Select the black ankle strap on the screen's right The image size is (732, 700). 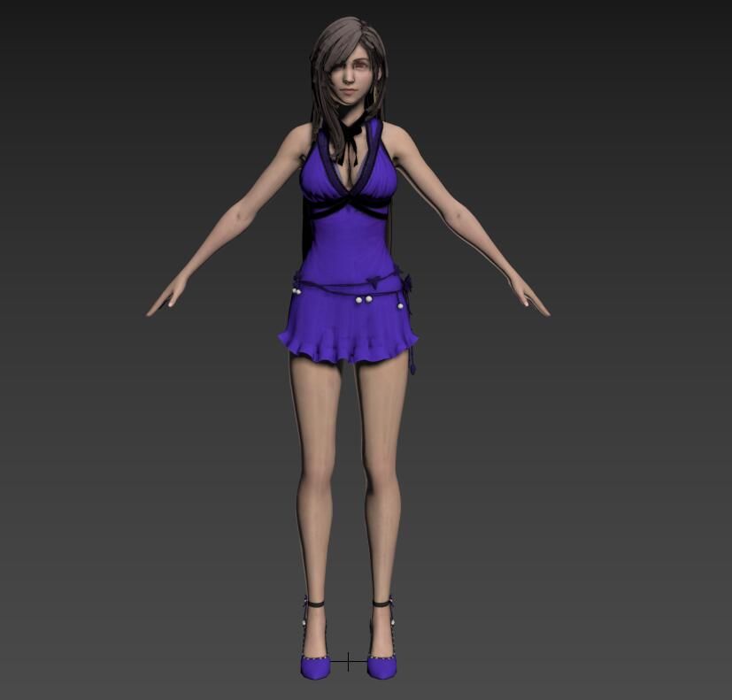tap(381, 604)
